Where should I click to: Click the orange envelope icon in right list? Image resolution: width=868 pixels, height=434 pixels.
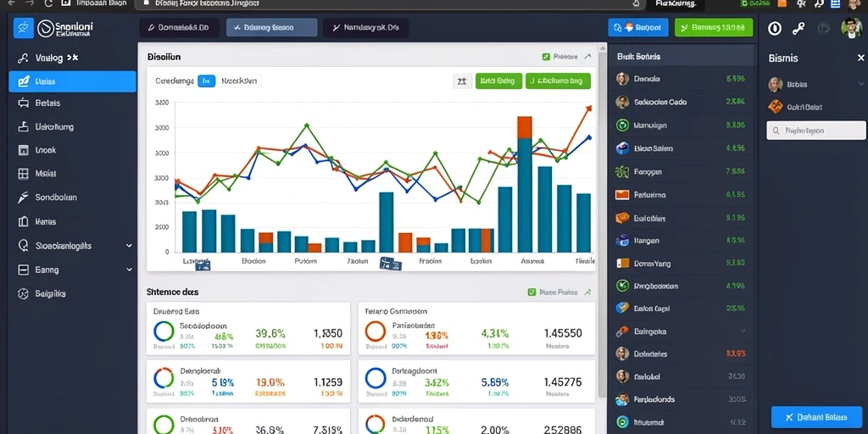(x=623, y=195)
